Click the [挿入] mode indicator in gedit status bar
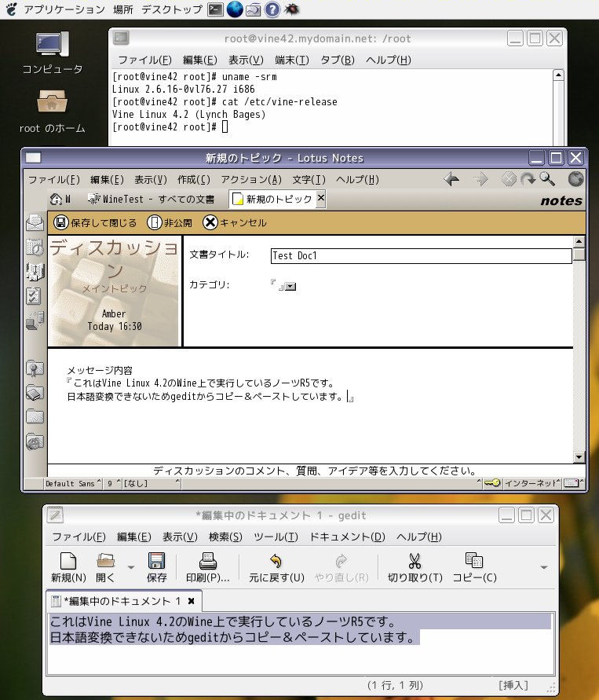Viewport: 599px width, 700px height. tap(513, 685)
